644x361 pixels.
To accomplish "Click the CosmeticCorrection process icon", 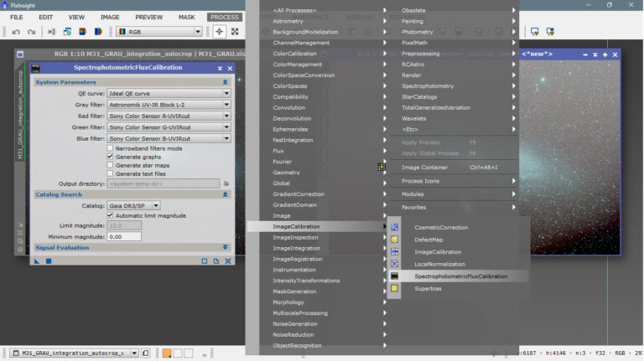I will coord(394,227).
